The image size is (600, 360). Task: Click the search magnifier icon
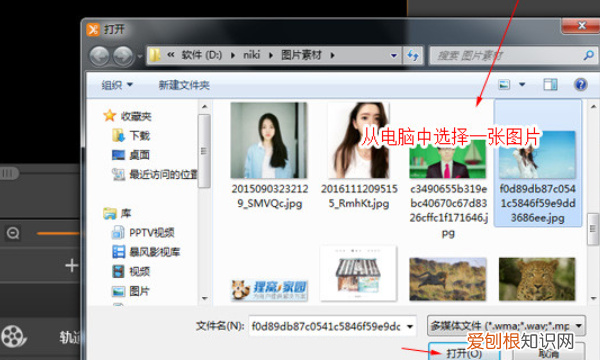(589, 55)
